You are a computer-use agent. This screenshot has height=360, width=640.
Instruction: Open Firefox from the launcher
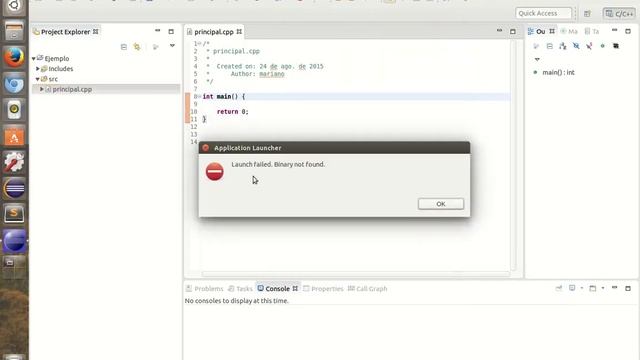(x=14, y=57)
